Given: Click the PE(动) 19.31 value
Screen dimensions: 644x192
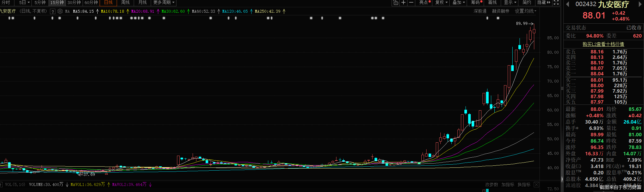Looking at the screenshot, I should pos(635,166).
